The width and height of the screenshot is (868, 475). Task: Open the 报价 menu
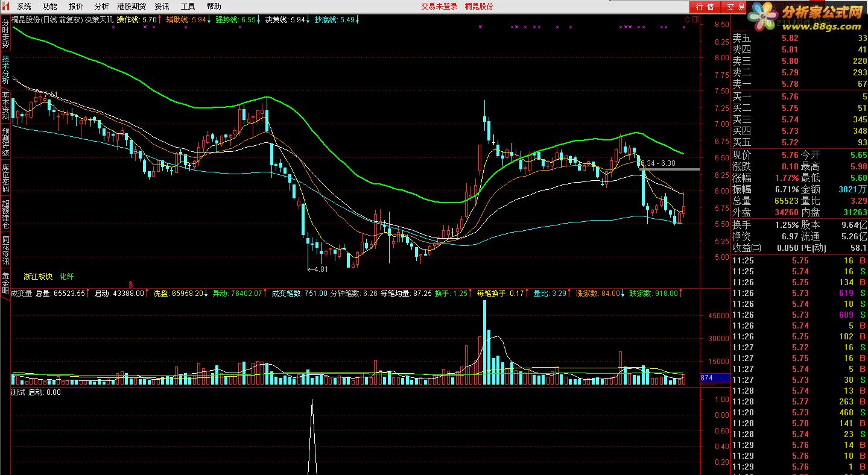[76, 6]
